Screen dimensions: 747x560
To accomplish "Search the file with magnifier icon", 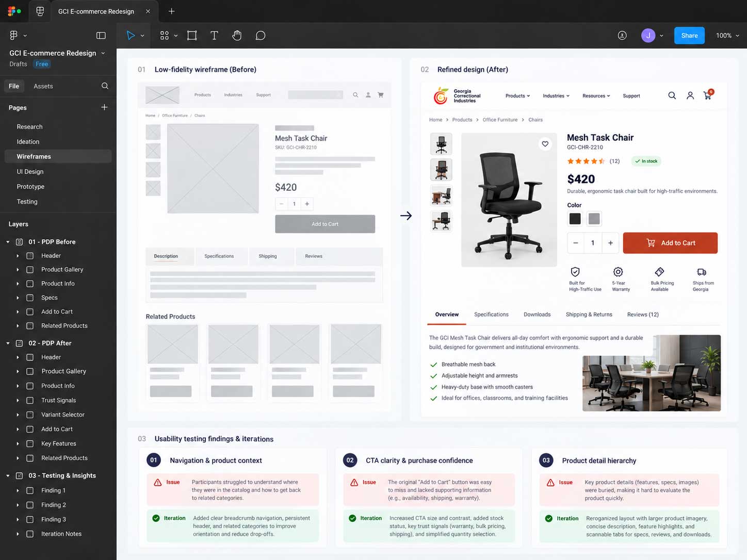I will coord(105,86).
